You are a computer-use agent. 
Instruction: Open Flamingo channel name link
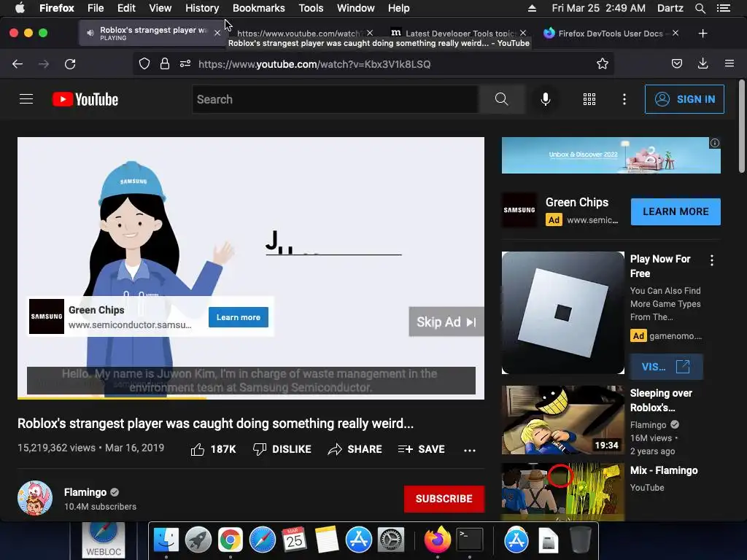click(85, 492)
